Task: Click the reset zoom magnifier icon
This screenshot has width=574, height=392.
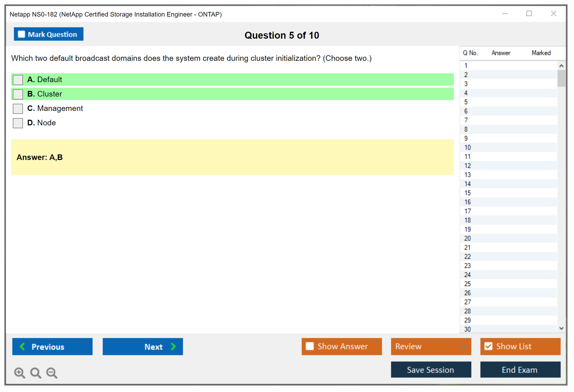Action: click(35, 373)
